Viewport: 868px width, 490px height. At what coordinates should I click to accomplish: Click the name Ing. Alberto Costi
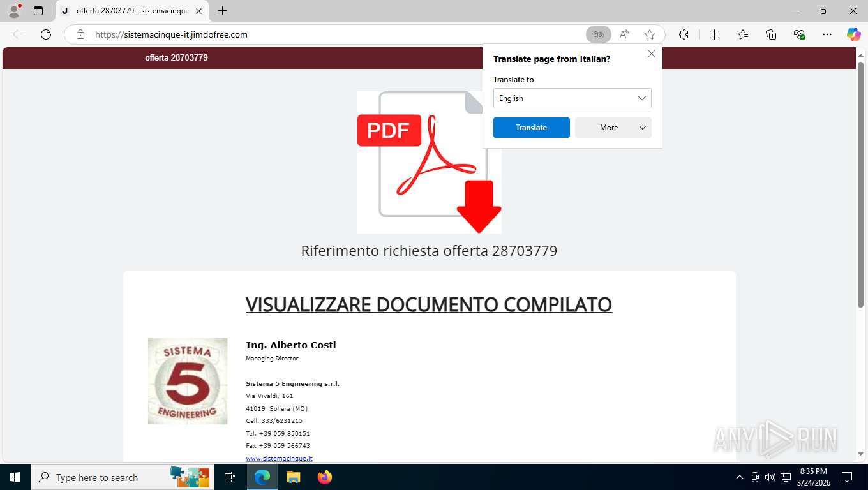point(291,345)
